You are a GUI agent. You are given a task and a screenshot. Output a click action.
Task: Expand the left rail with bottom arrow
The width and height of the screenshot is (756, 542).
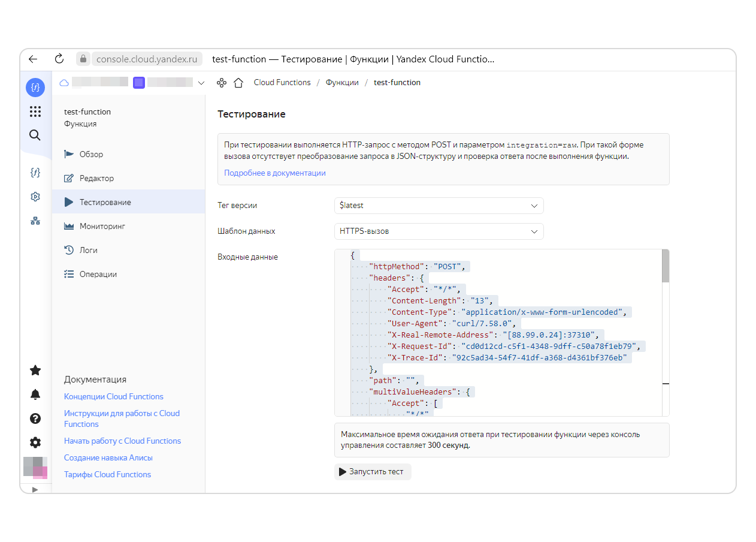35,489
